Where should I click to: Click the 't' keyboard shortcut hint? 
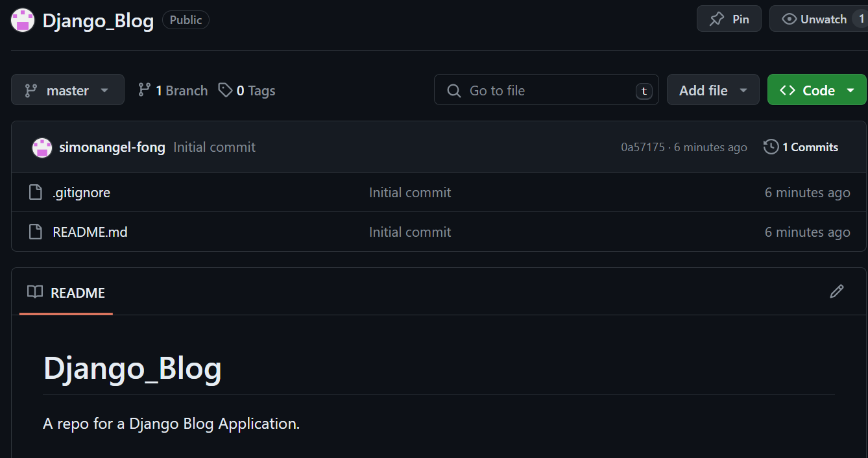coord(644,91)
